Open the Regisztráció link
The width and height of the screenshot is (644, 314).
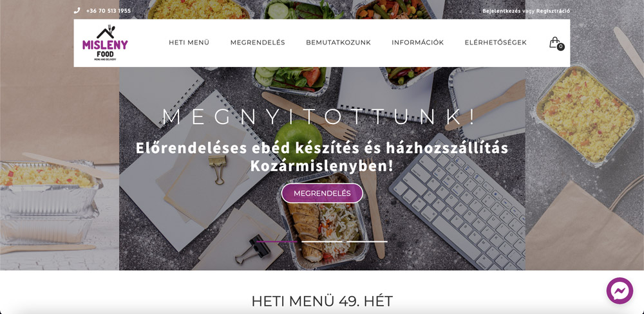coord(553,11)
